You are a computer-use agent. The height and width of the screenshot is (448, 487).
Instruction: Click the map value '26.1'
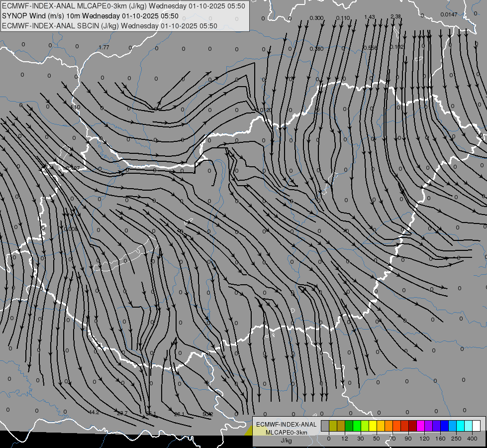(179, 414)
